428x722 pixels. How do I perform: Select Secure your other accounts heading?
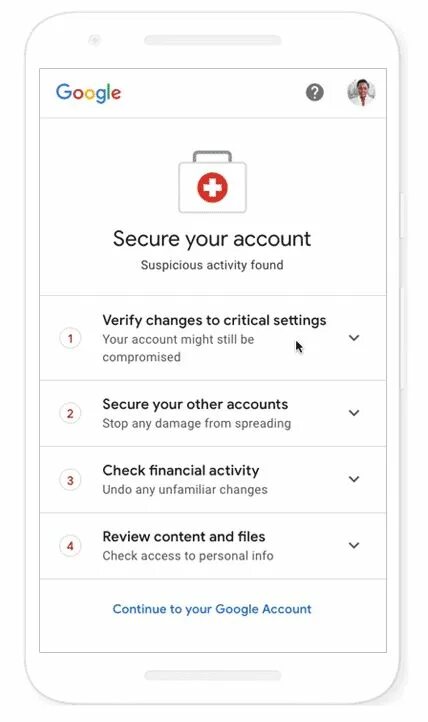(x=195, y=404)
